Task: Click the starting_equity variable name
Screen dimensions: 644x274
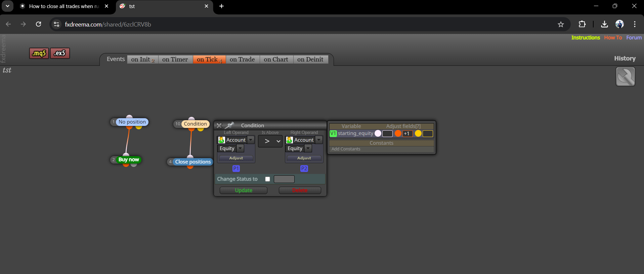Action: [x=355, y=133]
